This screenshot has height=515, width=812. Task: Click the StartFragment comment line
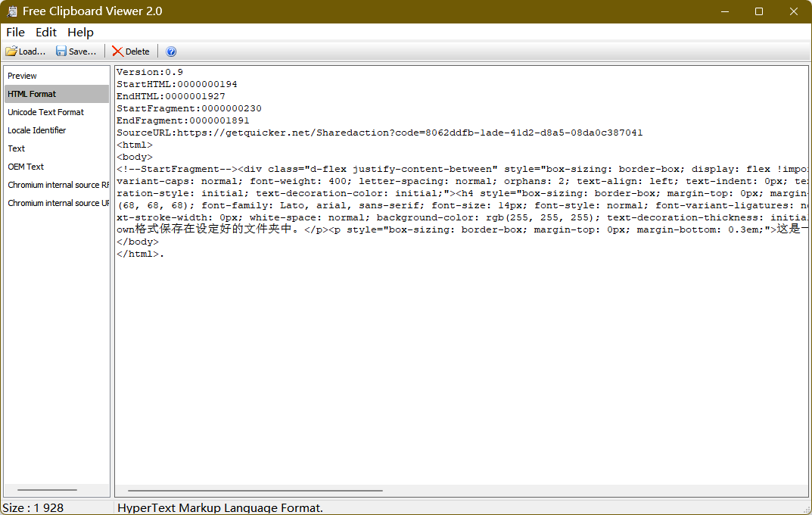(x=462, y=169)
